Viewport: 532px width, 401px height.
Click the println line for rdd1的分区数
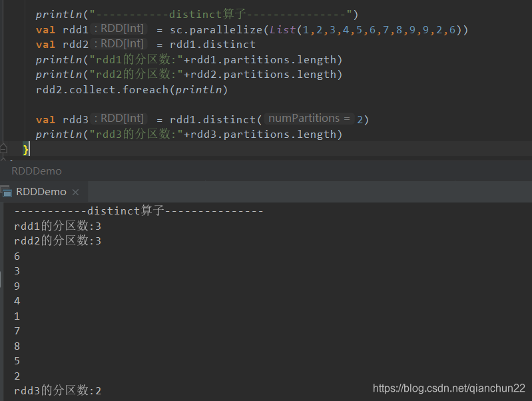(189, 60)
